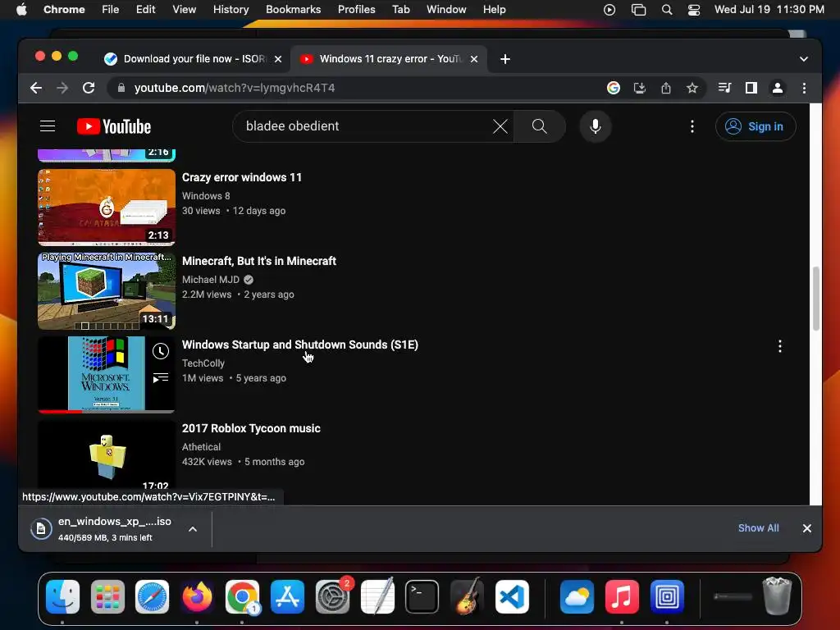Add Windows Startup video to Watch later

161,351
